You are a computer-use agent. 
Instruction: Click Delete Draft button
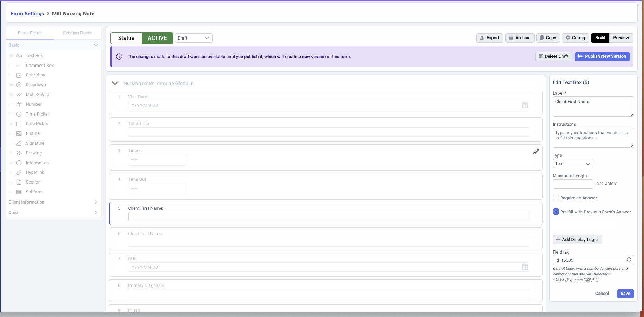(554, 56)
